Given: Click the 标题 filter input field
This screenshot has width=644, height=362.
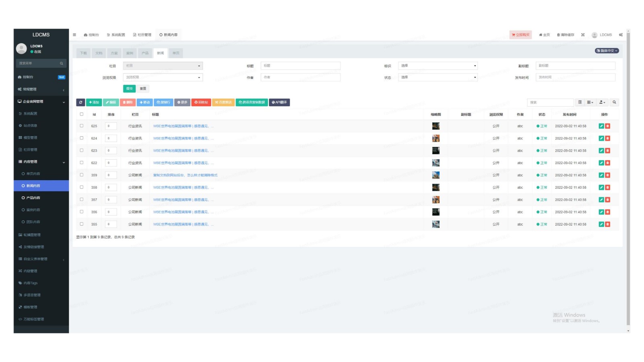Looking at the screenshot, I should 301,66.
